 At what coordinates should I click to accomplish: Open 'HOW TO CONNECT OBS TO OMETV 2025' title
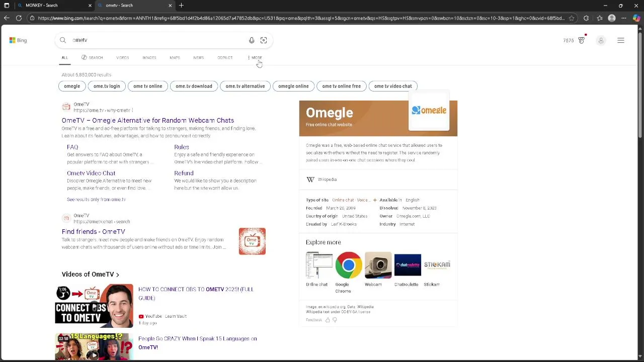pyautogui.click(x=196, y=294)
